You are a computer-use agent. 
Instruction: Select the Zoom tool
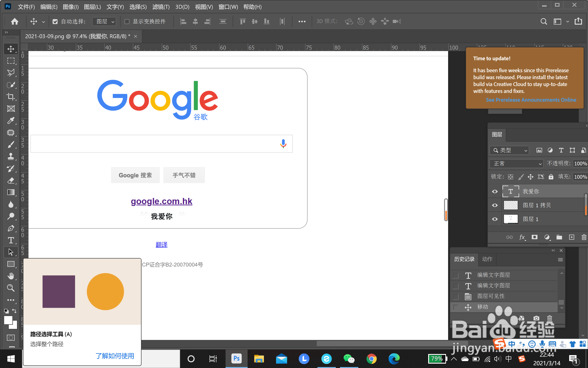pyautogui.click(x=11, y=288)
